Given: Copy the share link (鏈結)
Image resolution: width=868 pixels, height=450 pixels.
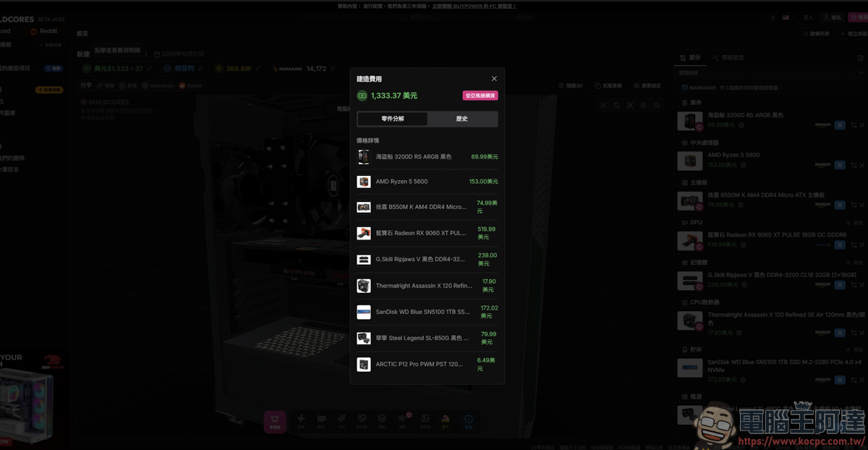Looking at the screenshot, I should (x=106, y=85).
